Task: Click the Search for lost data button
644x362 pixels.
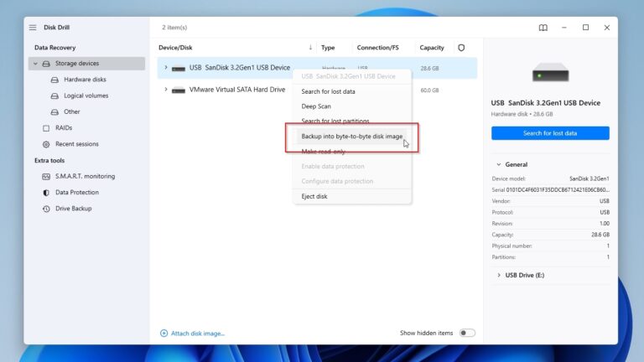Action: pos(550,133)
